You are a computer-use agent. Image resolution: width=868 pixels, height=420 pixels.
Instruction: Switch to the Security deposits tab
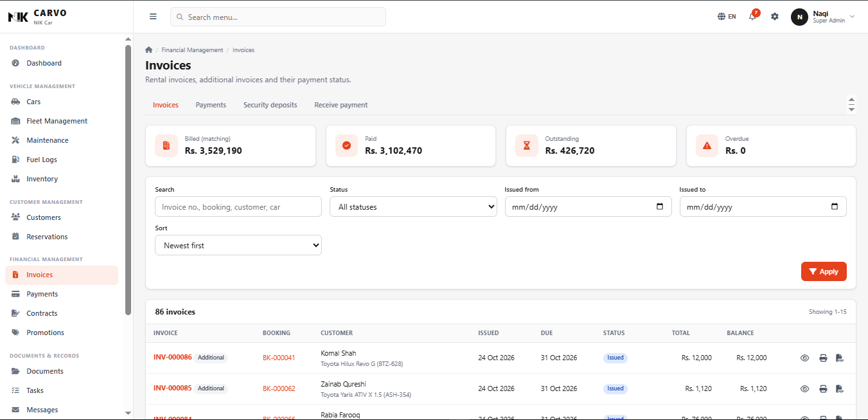[x=270, y=105]
